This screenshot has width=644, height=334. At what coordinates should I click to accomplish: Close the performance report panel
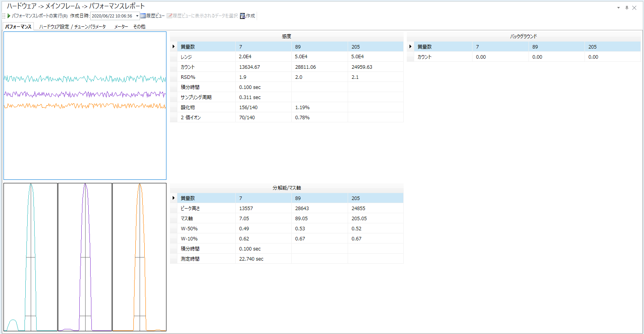coord(634,8)
